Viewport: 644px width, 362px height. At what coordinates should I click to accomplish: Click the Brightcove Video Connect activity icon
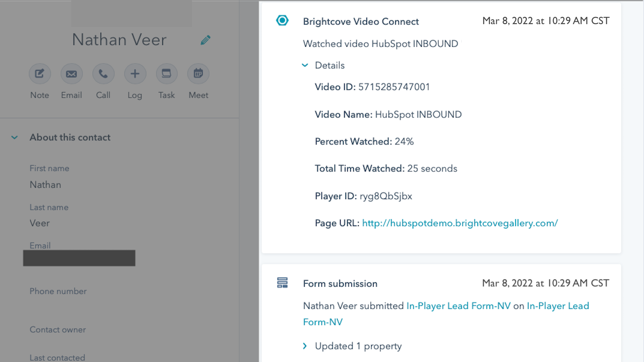point(283,20)
